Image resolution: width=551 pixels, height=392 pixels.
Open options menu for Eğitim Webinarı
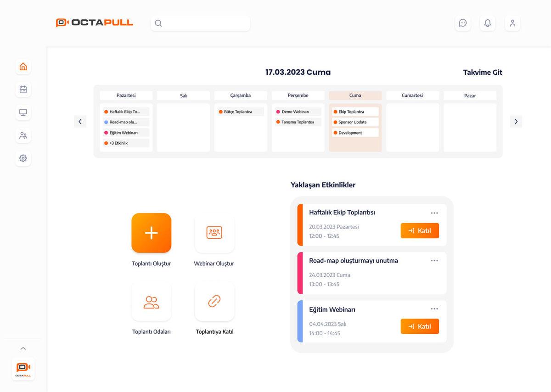[434, 308]
